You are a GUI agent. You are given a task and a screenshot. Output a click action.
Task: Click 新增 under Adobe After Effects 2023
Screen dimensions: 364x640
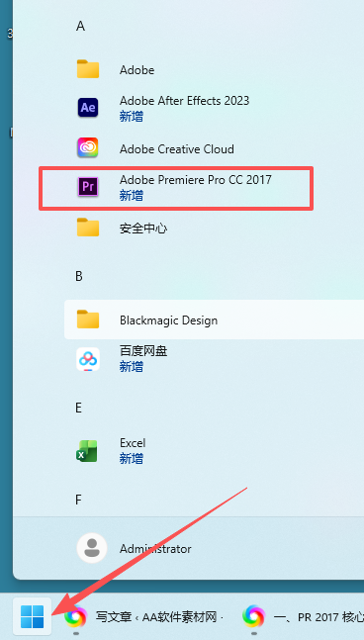[132, 117]
